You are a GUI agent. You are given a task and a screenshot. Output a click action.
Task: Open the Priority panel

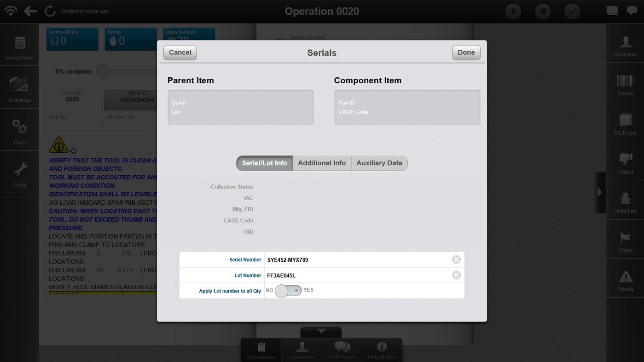pyautogui.click(x=625, y=278)
